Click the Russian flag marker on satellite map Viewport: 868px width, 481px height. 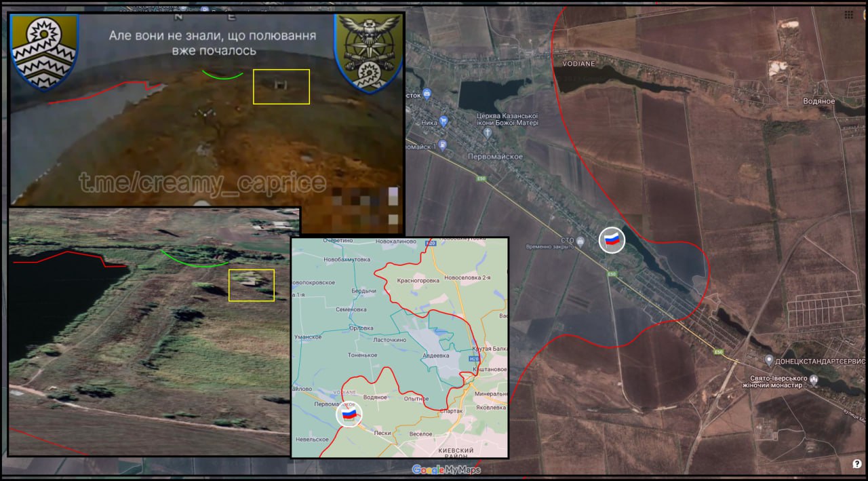point(612,240)
